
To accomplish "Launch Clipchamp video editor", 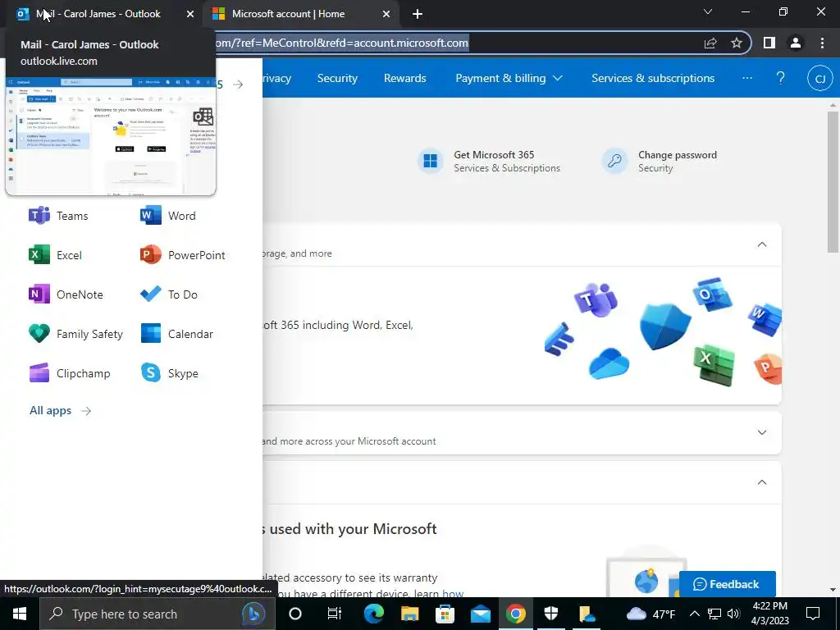I will coord(69,373).
